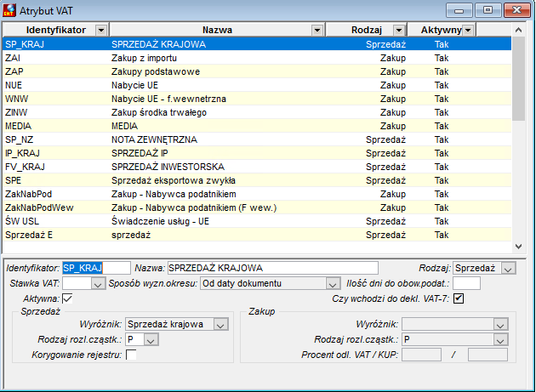Expand the Zakup Wyróżnik dropdown
536x392 pixels.
tap(500, 324)
